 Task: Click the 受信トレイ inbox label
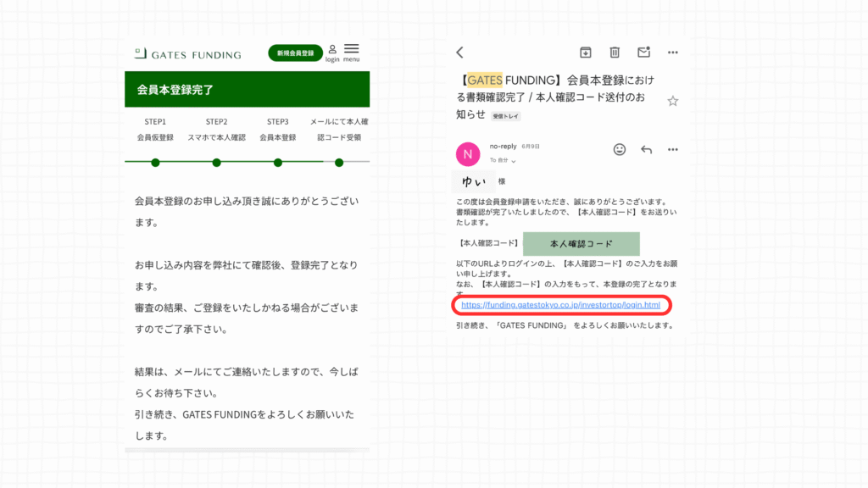505,116
